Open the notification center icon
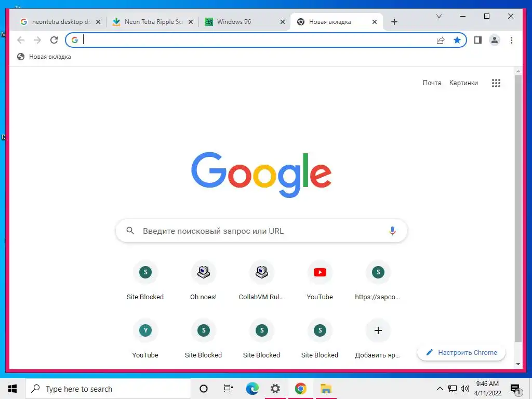The height and width of the screenshot is (399, 532). [515, 389]
